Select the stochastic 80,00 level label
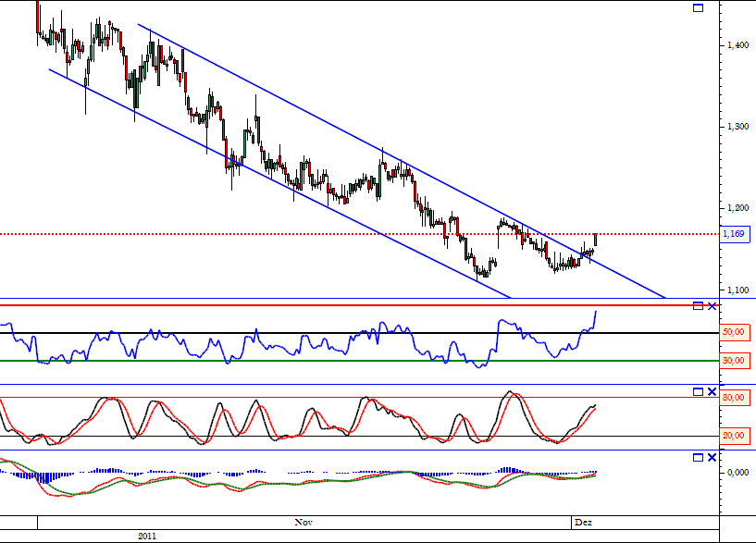 click(735, 398)
